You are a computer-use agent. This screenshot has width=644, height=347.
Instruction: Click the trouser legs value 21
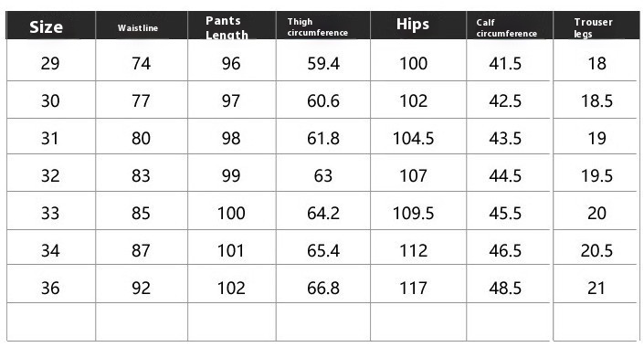pos(596,289)
